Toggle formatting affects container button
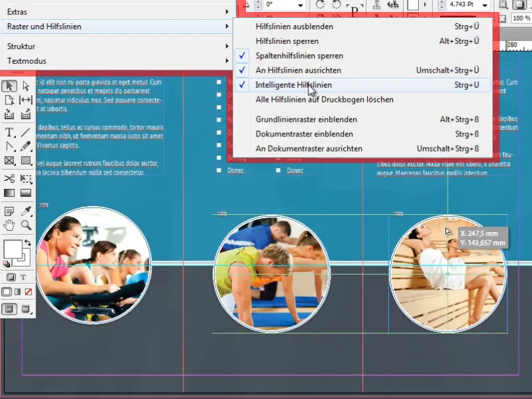 click(11, 277)
